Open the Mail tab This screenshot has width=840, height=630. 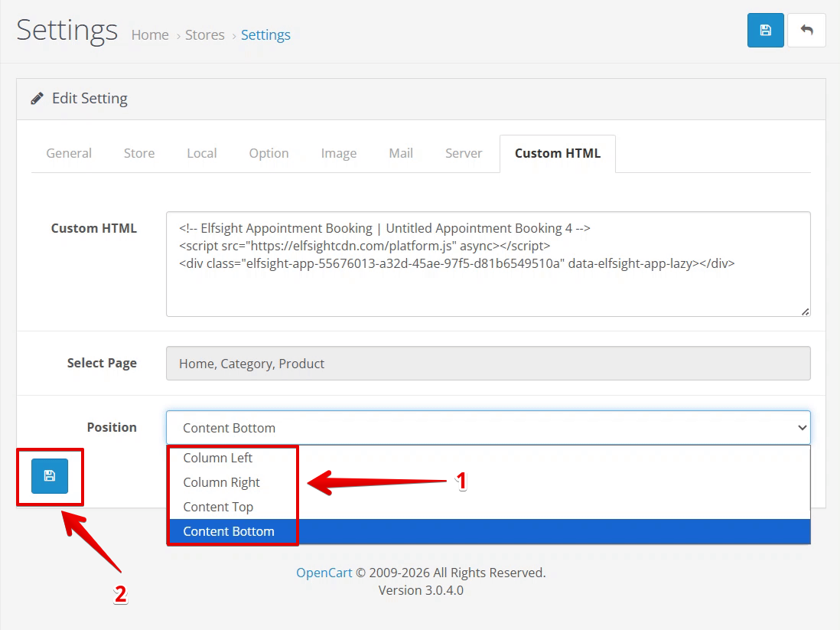coord(401,153)
